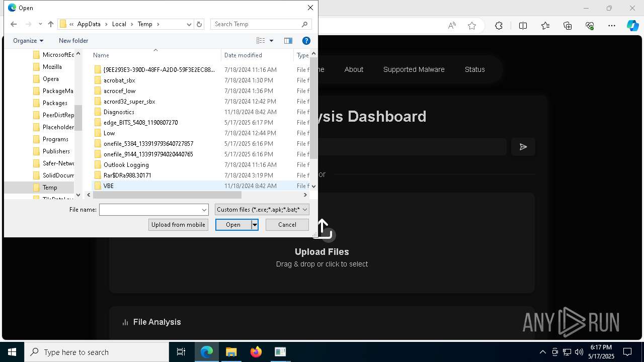Go to Supported Malware page
Image resolution: width=644 pixels, height=362 pixels.
click(414, 69)
